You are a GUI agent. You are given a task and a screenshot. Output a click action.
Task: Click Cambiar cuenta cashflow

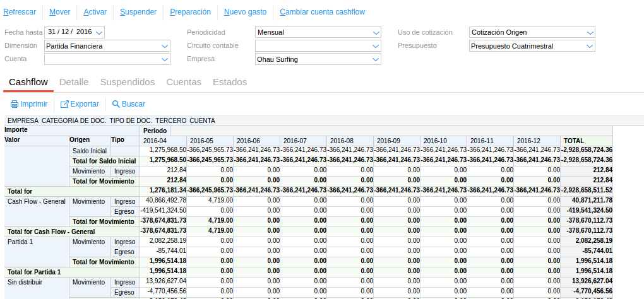pyautogui.click(x=322, y=12)
